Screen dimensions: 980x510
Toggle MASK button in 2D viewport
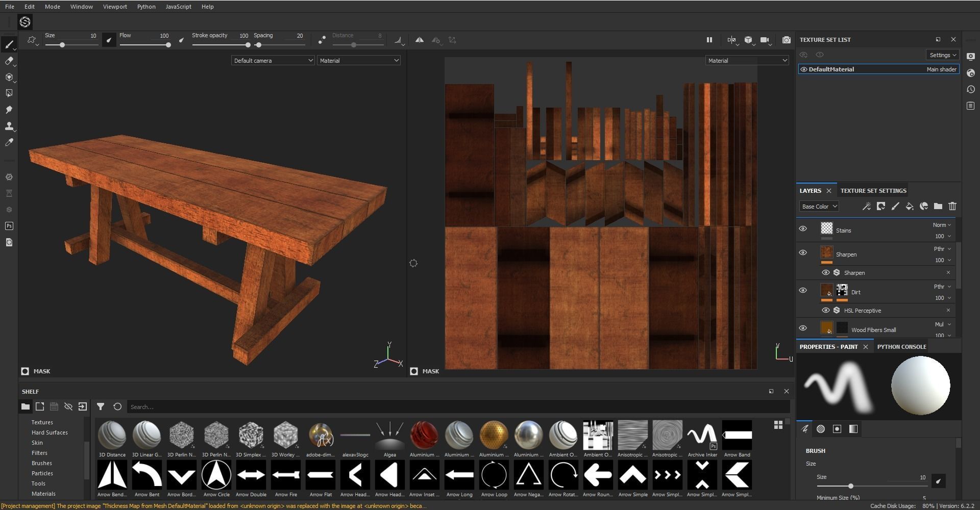pos(425,371)
